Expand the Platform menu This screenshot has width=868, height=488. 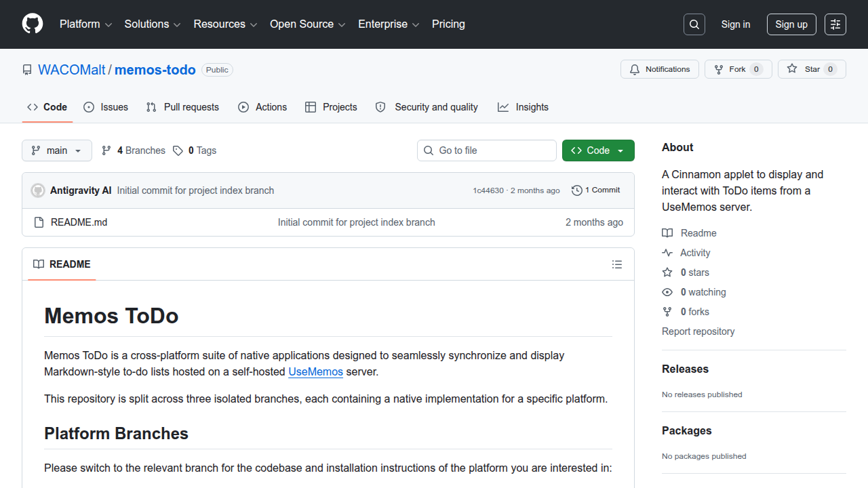pos(85,24)
